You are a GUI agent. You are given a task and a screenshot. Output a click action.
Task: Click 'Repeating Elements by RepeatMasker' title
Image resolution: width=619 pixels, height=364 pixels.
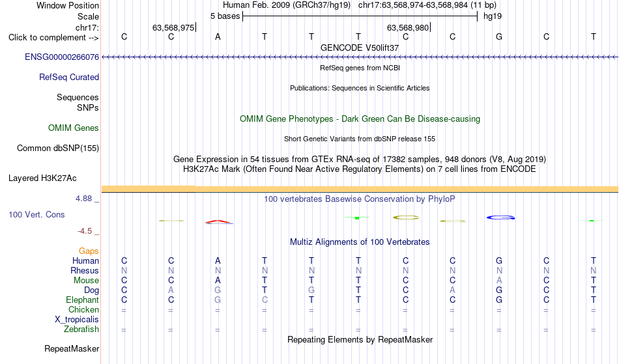(360, 340)
